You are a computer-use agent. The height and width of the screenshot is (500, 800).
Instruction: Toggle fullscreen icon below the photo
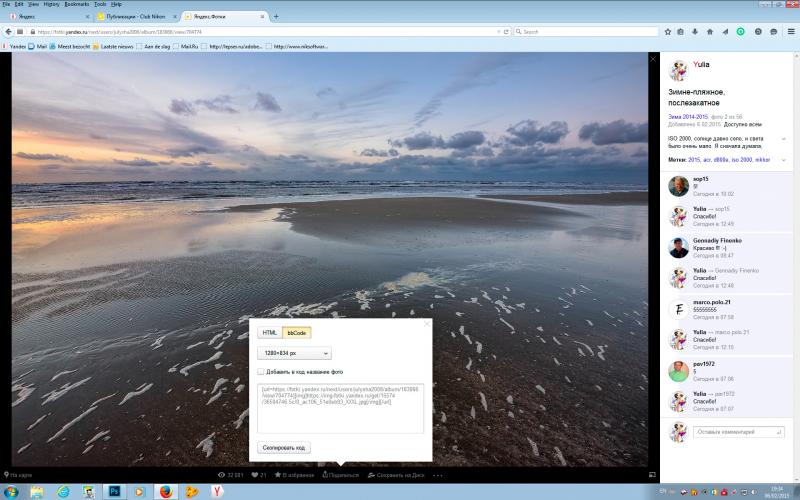point(652,474)
